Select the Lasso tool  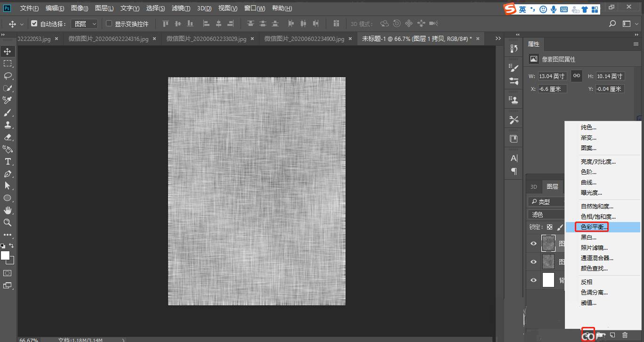click(x=7, y=76)
